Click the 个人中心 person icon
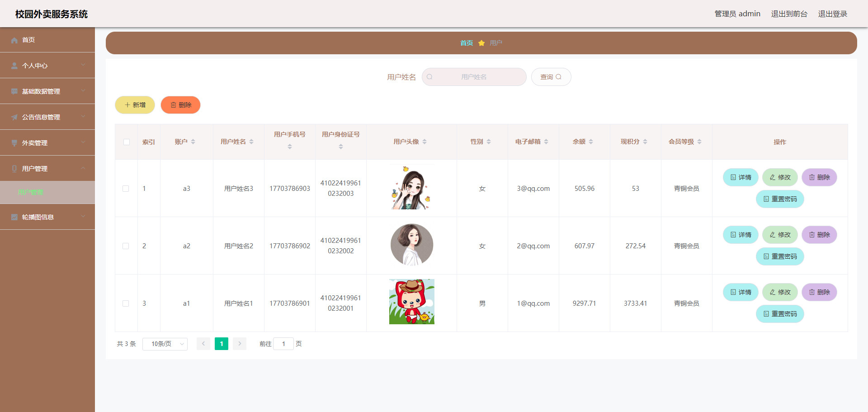The height and width of the screenshot is (412, 868). click(14, 66)
